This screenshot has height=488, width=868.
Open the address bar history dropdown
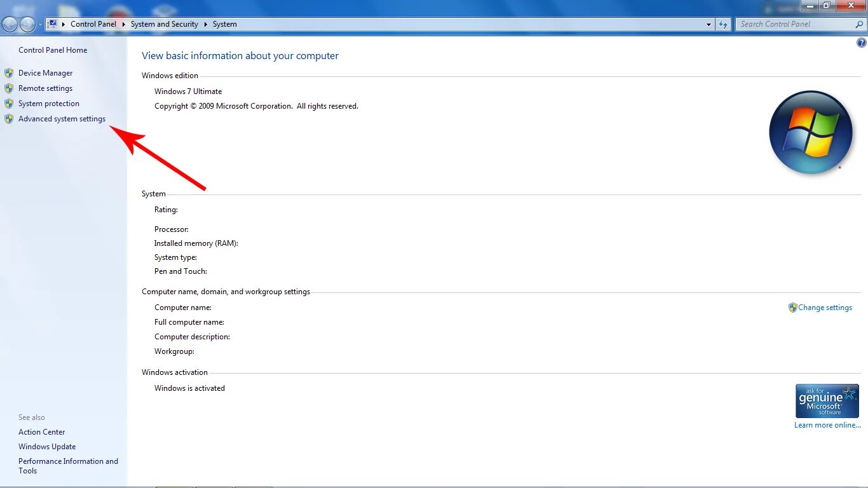(x=709, y=24)
